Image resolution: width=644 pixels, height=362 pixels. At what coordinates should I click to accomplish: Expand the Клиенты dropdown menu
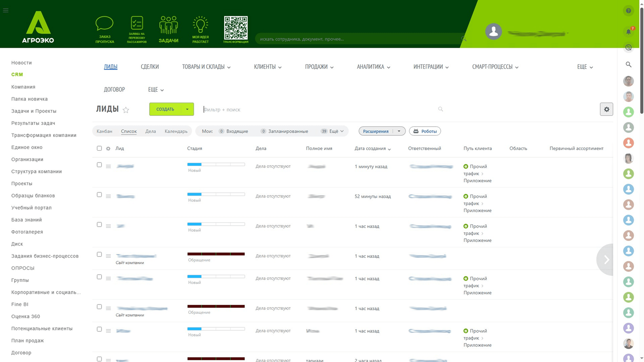pos(268,67)
